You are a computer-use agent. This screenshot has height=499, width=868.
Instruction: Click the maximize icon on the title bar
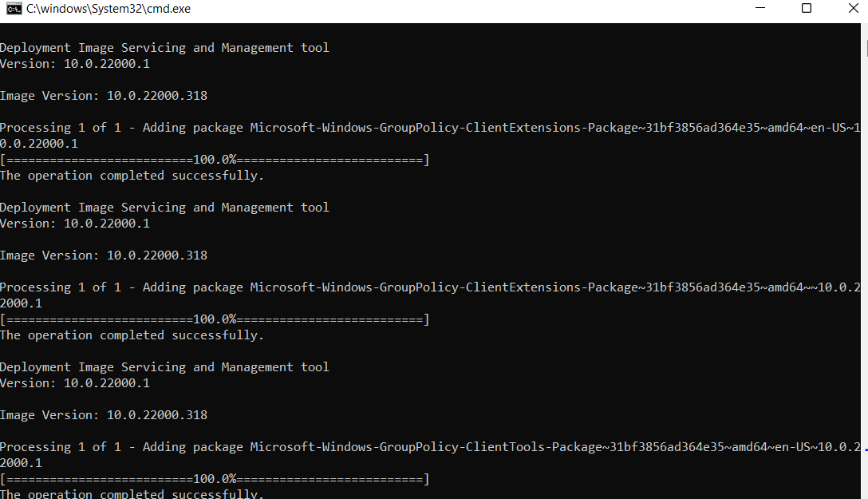click(807, 8)
